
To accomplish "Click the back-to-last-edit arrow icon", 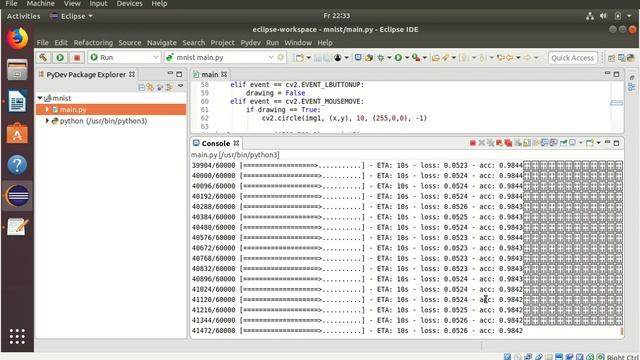I will (x=501, y=58).
